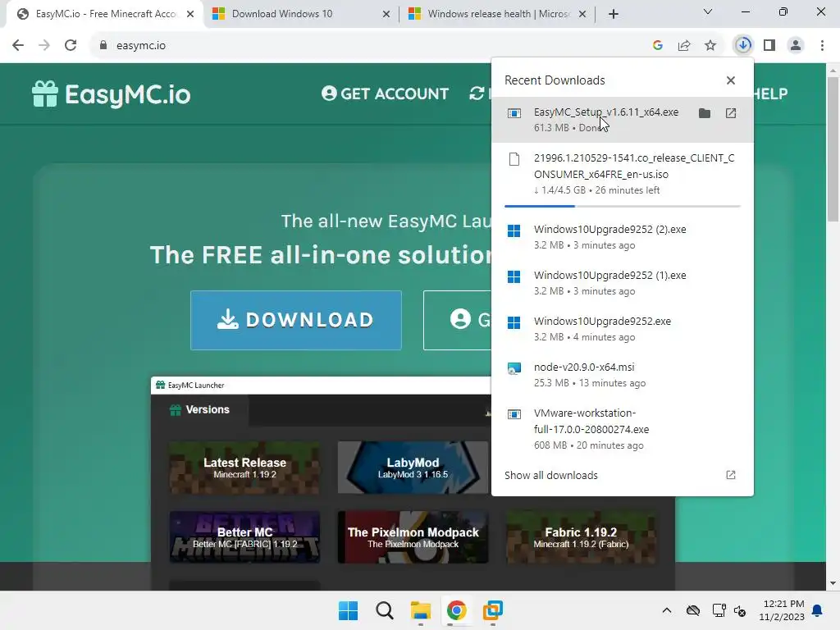The height and width of the screenshot is (630, 840).
Task: Expand the system tray hidden icons chevron
Action: click(666, 610)
